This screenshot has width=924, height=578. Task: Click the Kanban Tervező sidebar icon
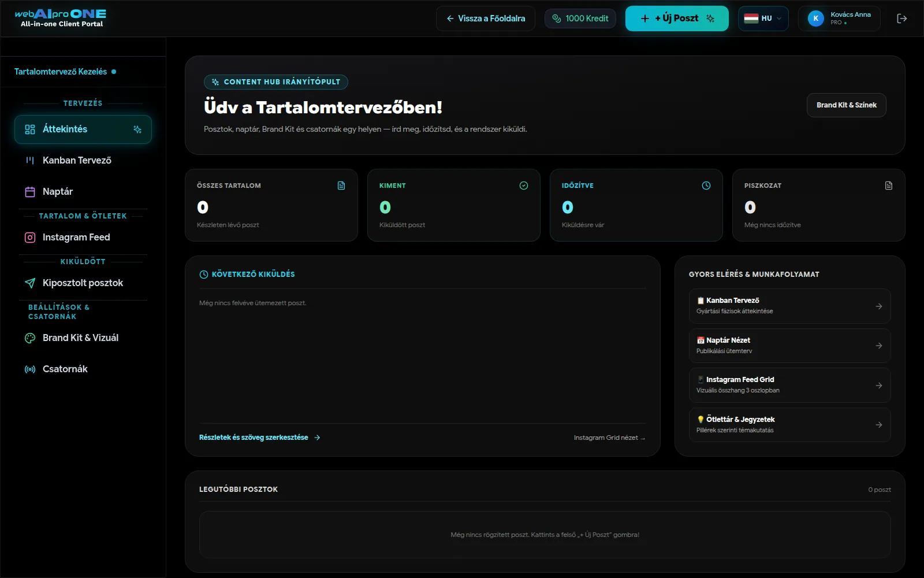[x=30, y=161]
